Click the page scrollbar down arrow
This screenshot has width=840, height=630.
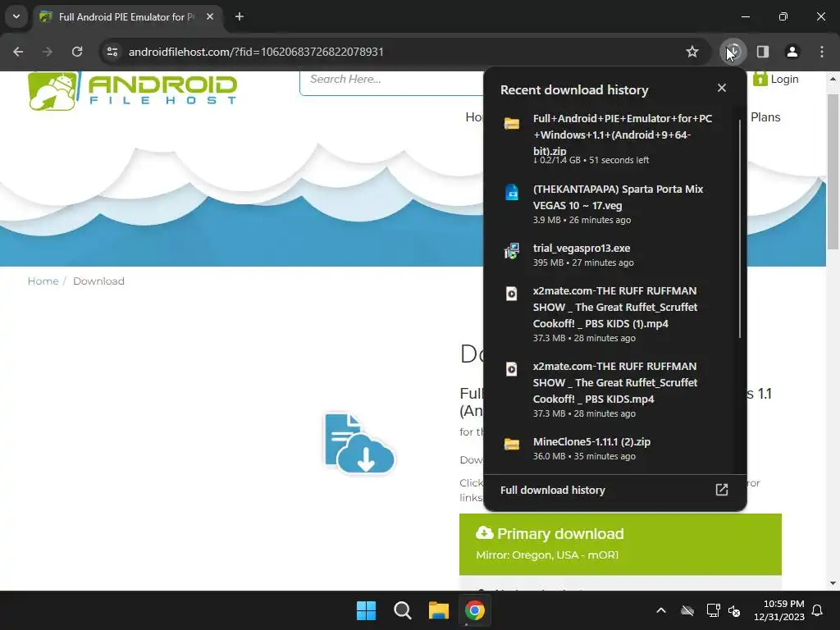pos(833,583)
